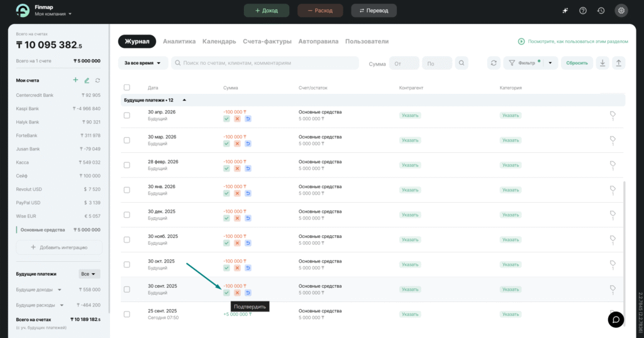Add a new account with the plus icon
This screenshot has width=644, height=338.
(x=75, y=80)
